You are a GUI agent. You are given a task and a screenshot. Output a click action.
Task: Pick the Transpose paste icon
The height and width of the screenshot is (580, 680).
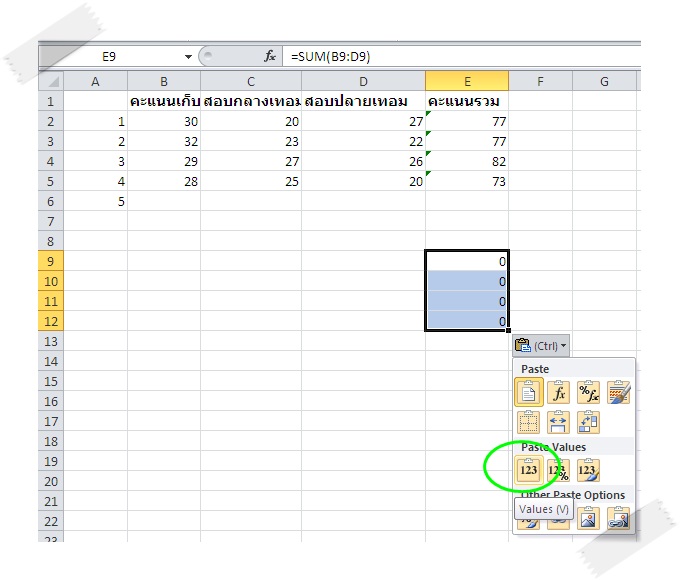click(x=588, y=422)
